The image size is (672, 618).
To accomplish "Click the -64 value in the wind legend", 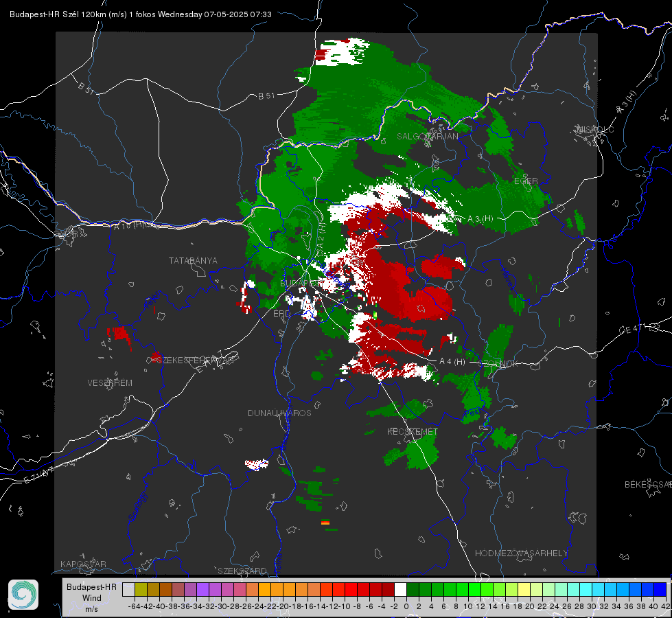I will [x=135, y=606].
